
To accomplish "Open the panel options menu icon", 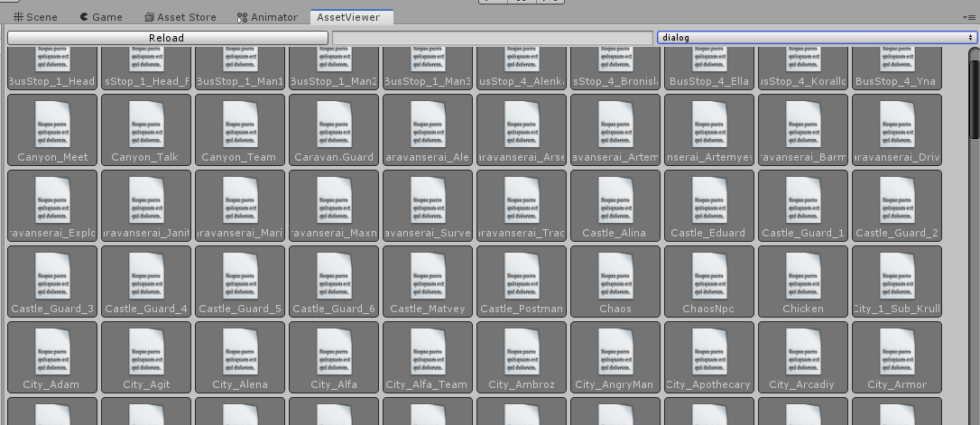I will click(969, 17).
